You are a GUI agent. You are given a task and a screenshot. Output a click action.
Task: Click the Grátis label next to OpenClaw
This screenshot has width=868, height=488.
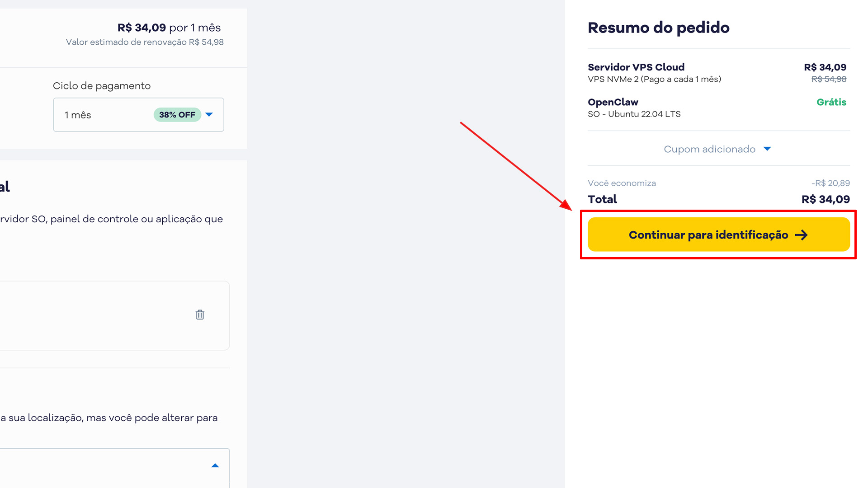tap(831, 102)
